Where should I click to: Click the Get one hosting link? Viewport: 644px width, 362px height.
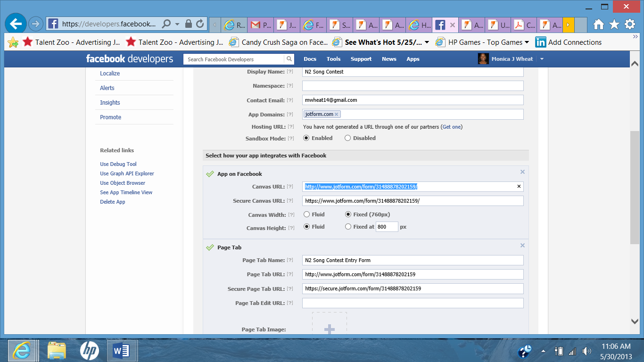[451, 127]
